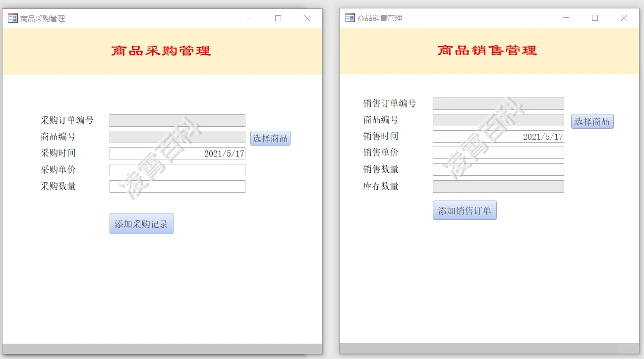The image size is (644, 359).
Task: Click the 销售时间 date field in the sales form
Action: pos(498,136)
